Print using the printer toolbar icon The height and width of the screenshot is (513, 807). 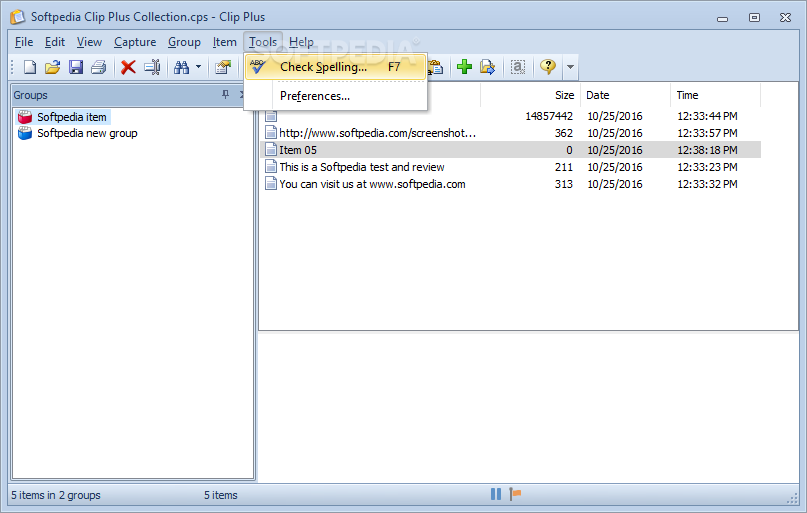pos(98,67)
